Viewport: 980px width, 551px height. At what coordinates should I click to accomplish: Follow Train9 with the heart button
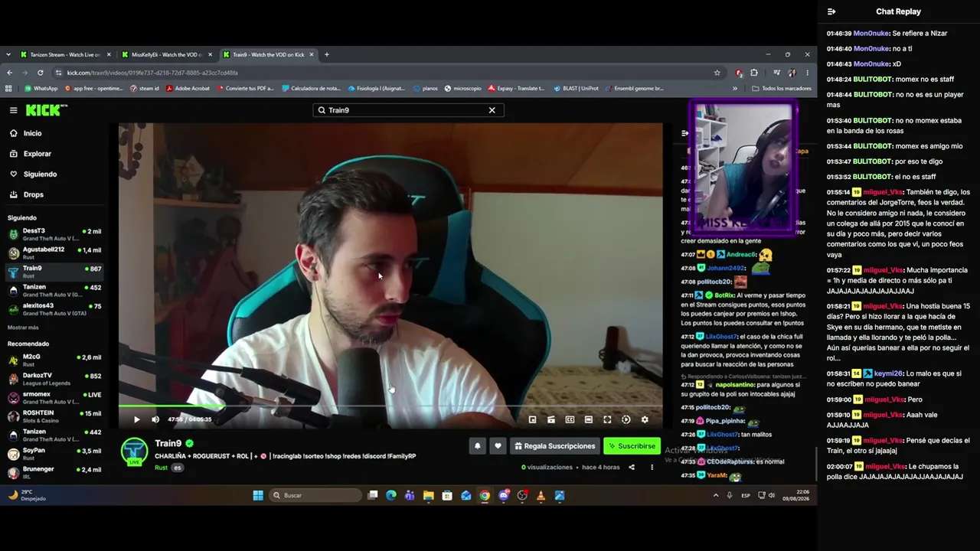tap(498, 446)
